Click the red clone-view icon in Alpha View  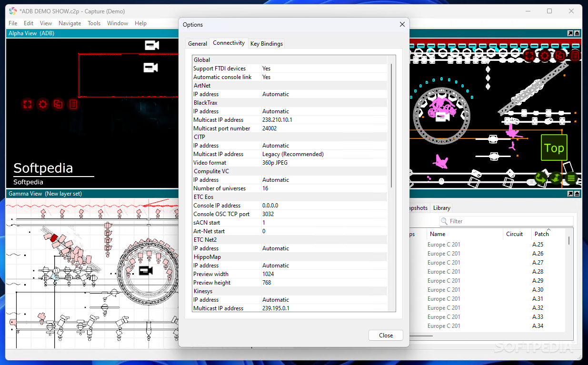coord(58,104)
